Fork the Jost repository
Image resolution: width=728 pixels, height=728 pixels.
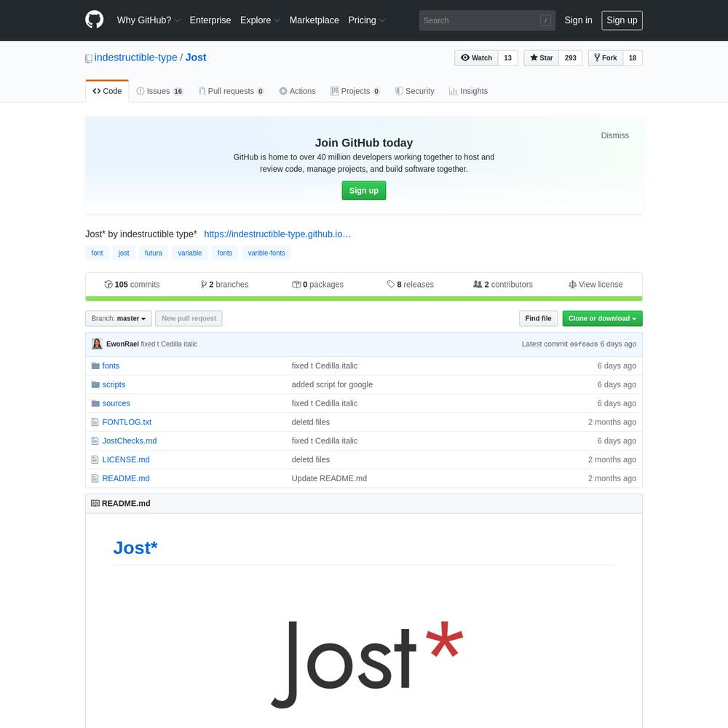(x=606, y=58)
